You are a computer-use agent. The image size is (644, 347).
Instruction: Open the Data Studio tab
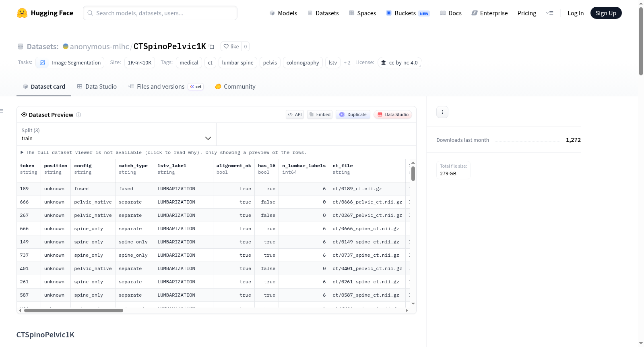pos(97,87)
